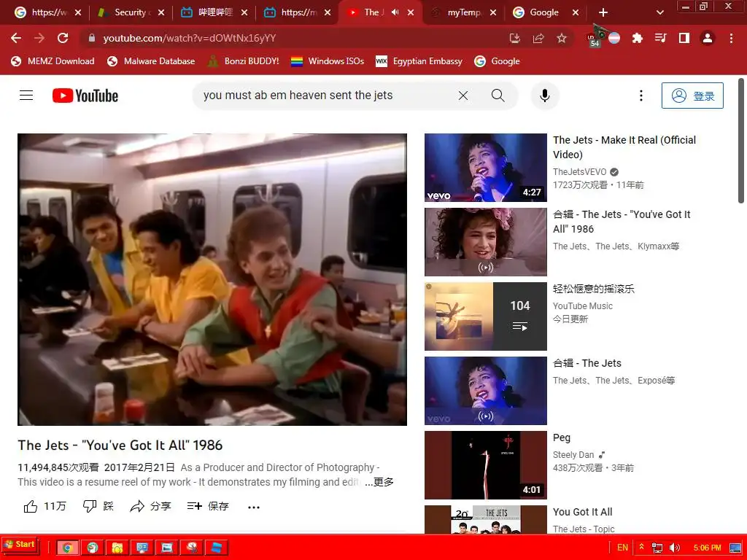747x560 pixels.
Task: Open the EN language indicator
Action: point(622,548)
